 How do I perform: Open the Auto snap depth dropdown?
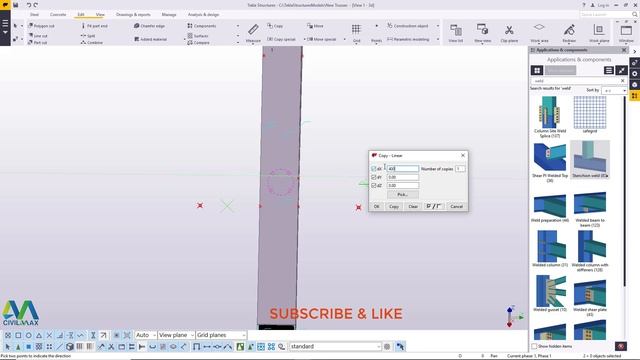point(146,335)
